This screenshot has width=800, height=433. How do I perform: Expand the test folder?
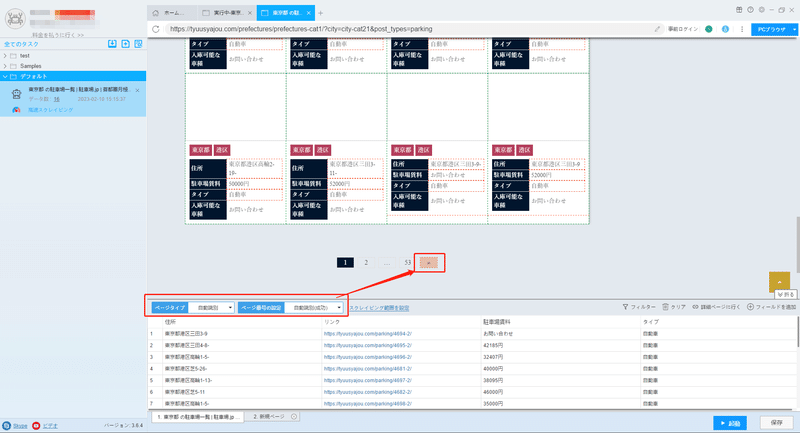(x=5, y=56)
